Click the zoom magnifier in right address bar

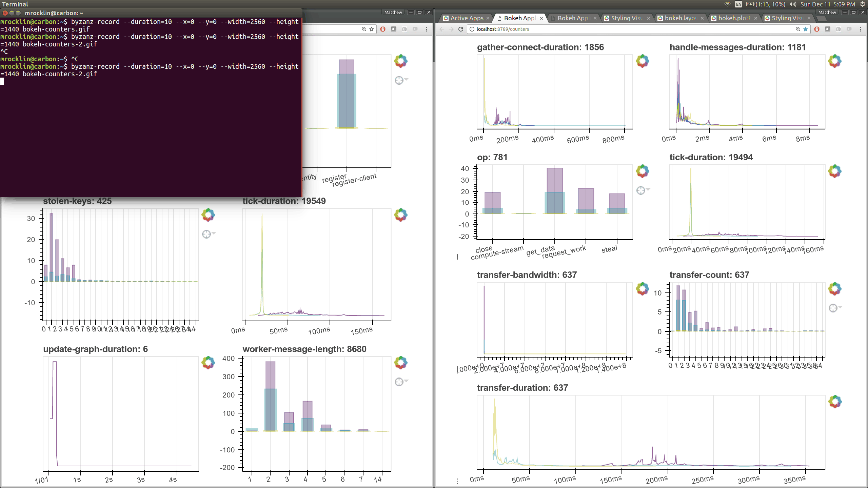click(798, 29)
